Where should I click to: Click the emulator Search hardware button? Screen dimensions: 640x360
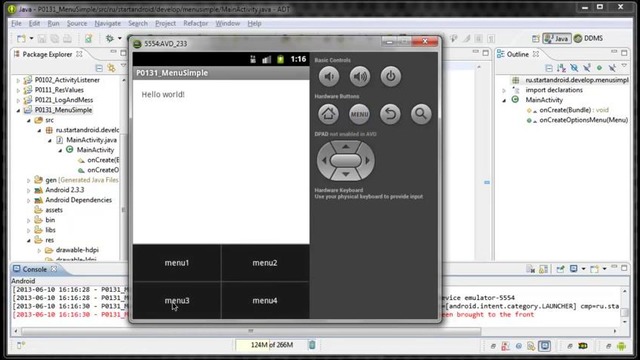(421, 114)
